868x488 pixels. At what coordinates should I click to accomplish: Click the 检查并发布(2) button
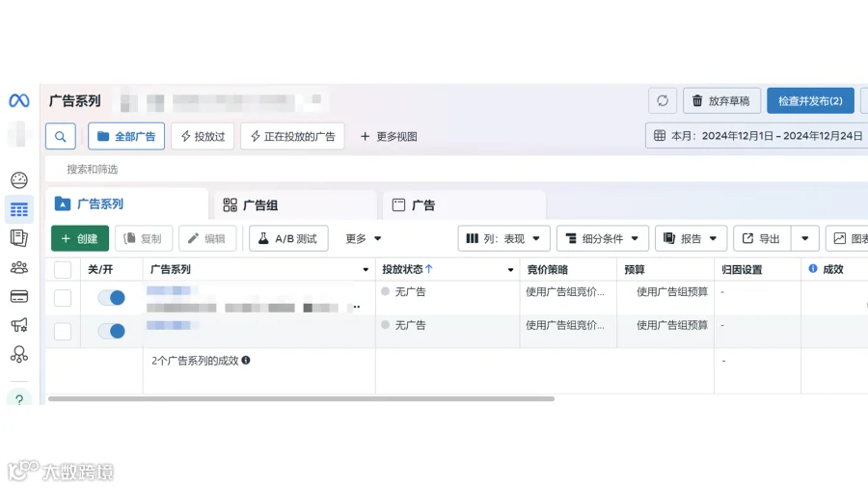point(810,100)
